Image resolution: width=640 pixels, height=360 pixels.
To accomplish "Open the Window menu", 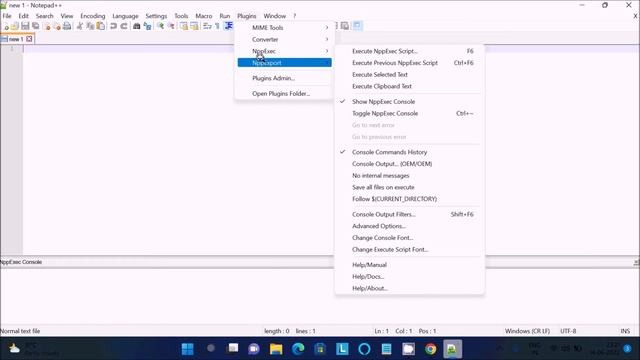I will click(275, 16).
